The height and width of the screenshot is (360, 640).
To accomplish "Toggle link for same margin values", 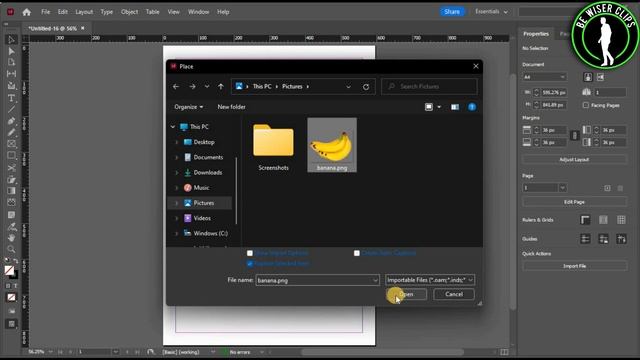I will click(x=574, y=136).
